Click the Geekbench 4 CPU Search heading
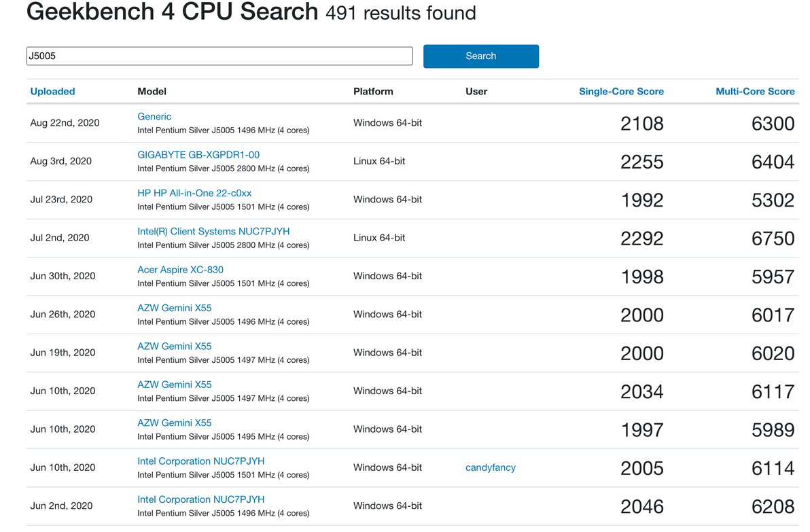The width and height of the screenshot is (810, 532). [x=172, y=12]
